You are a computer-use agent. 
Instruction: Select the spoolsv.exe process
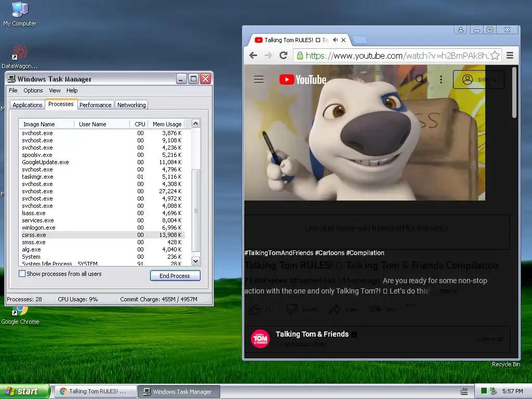tap(102, 155)
